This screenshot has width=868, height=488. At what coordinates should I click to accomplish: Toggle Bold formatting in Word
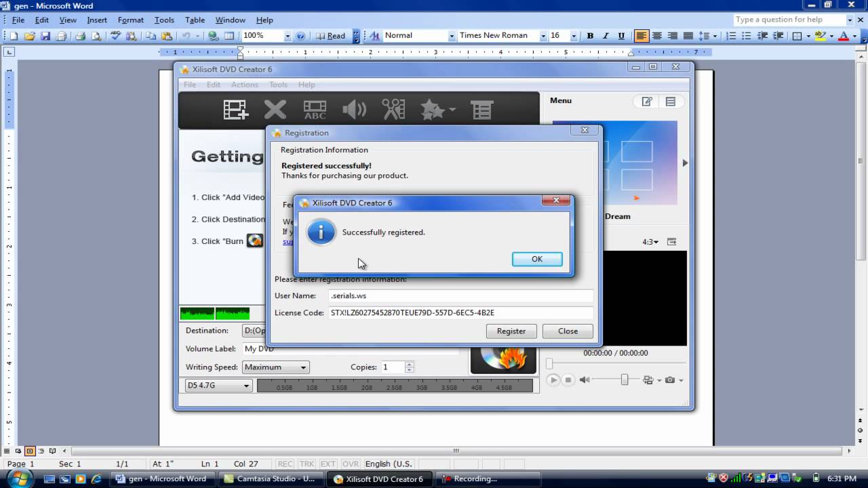click(x=590, y=36)
